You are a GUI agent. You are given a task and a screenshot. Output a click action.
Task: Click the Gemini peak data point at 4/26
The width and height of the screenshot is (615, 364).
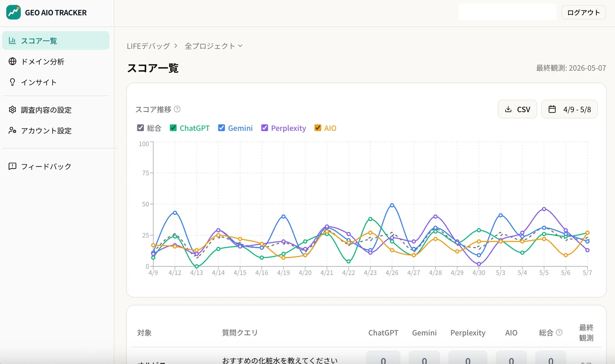click(x=392, y=205)
